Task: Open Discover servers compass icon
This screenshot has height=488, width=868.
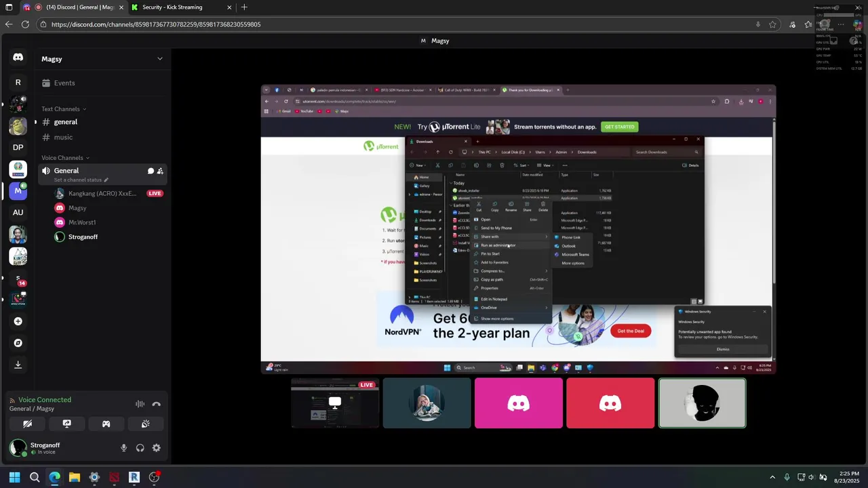Action: pos(18,343)
